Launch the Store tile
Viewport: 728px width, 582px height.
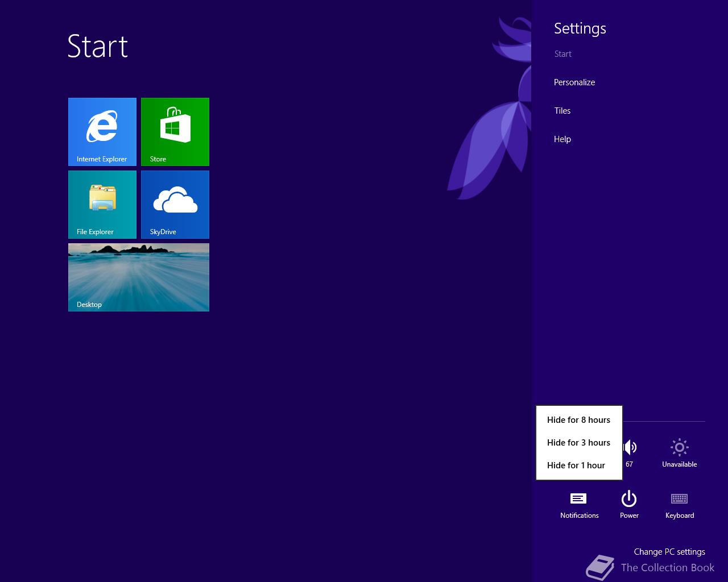tap(175, 132)
